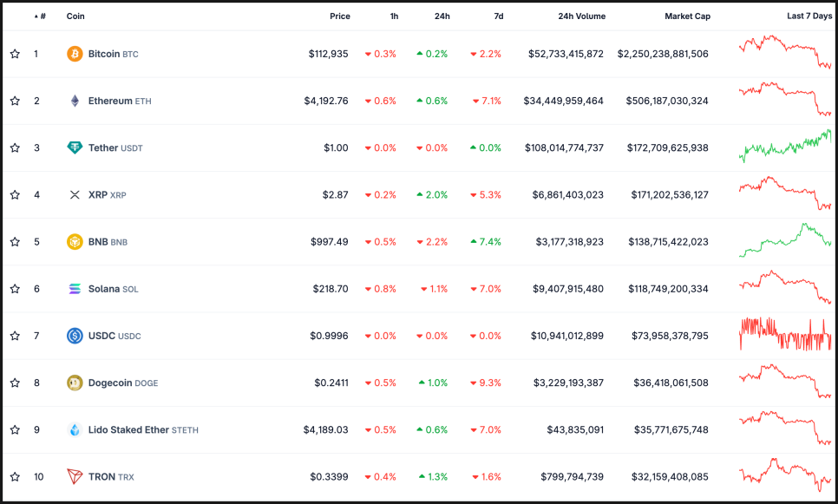The width and height of the screenshot is (838, 504).
Task: Open the XRP coin page link
Action: (x=108, y=195)
